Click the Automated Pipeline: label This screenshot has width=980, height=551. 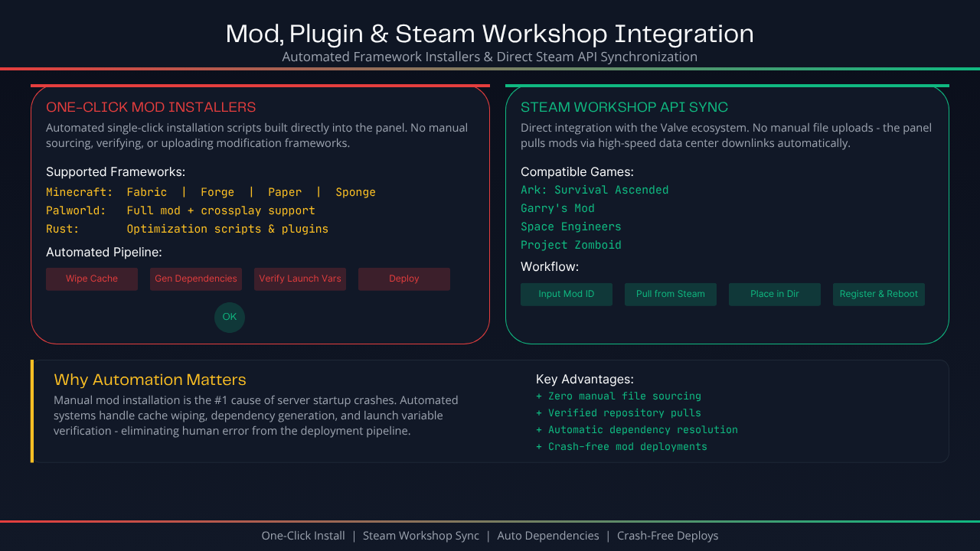pos(104,253)
